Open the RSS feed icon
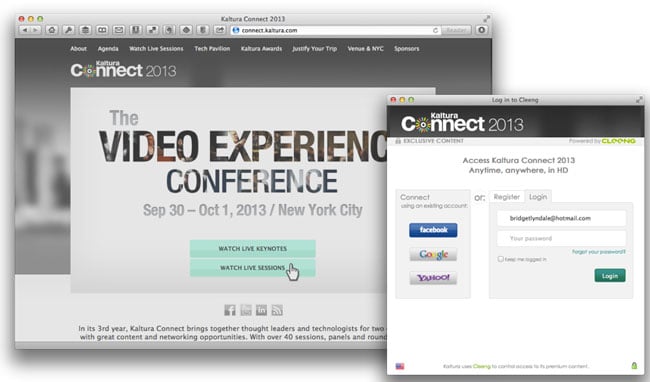 coord(277,310)
